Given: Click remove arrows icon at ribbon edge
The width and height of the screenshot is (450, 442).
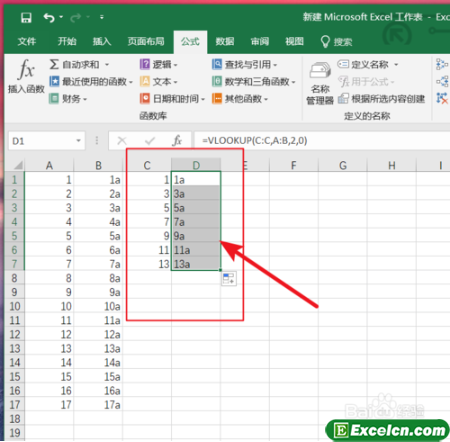Looking at the screenshot, I should pos(442,99).
